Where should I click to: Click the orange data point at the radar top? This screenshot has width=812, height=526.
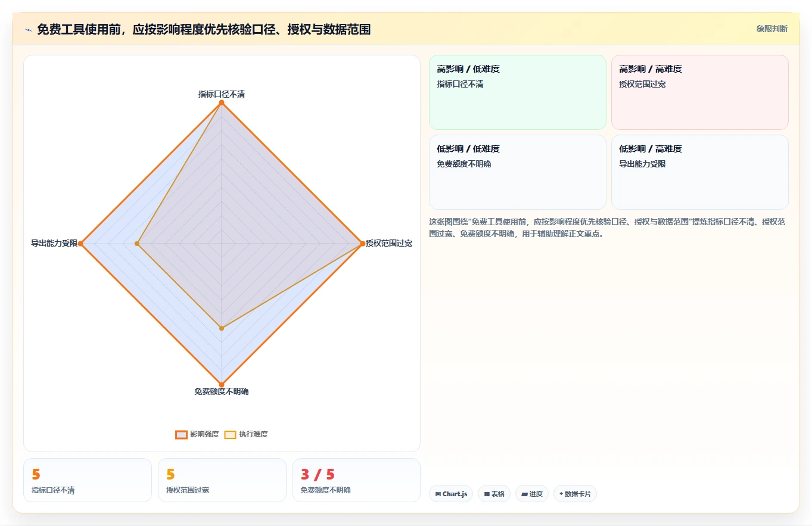pyautogui.click(x=222, y=103)
